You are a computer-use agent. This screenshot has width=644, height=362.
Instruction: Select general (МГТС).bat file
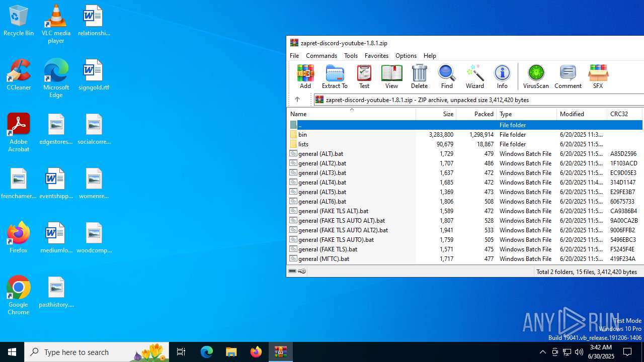[x=465, y=259]
